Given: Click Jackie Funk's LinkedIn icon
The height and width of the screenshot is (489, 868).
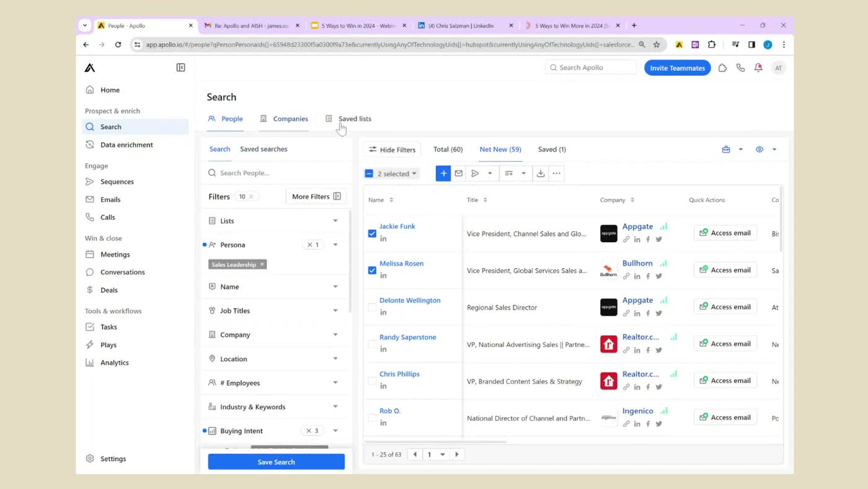Looking at the screenshot, I should point(383,239).
